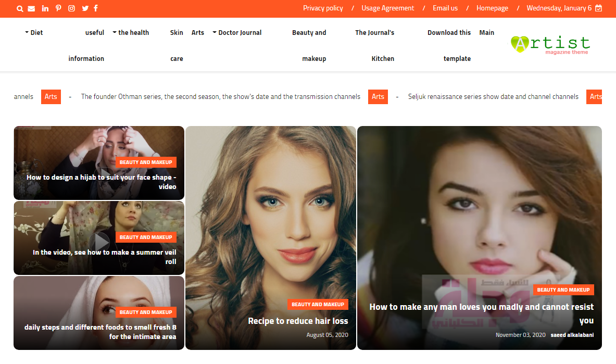Open the founder Othman series ticker headline
The width and height of the screenshot is (616, 364).
pos(221,97)
